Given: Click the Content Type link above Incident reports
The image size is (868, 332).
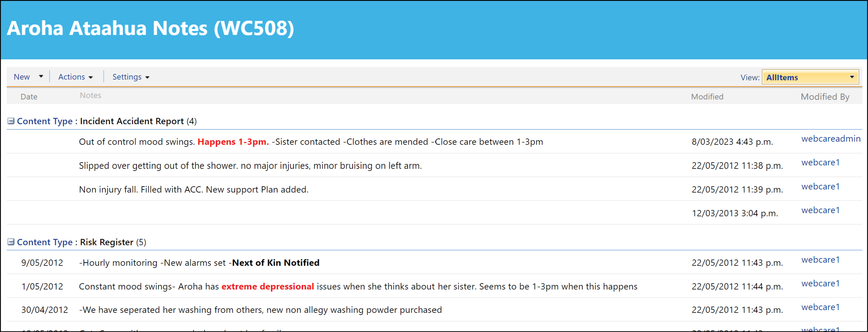Looking at the screenshot, I should click(x=44, y=121).
